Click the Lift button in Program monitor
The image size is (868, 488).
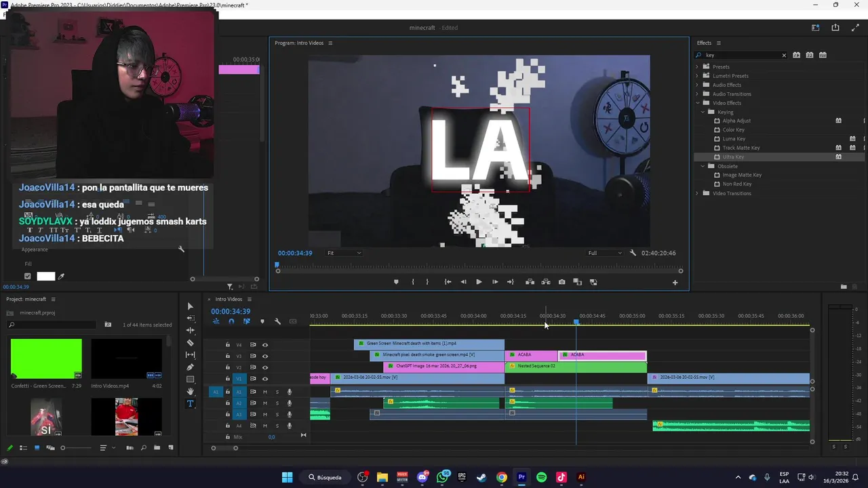[x=530, y=282]
